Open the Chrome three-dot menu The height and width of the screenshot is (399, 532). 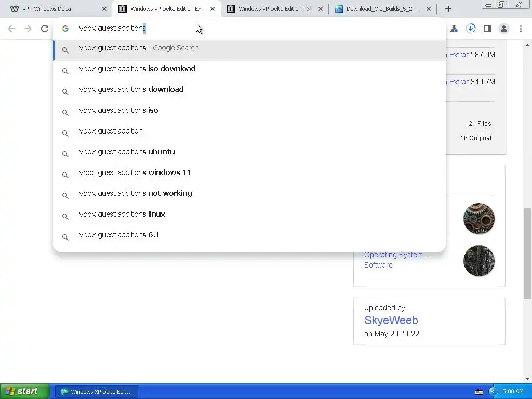[x=521, y=29]
